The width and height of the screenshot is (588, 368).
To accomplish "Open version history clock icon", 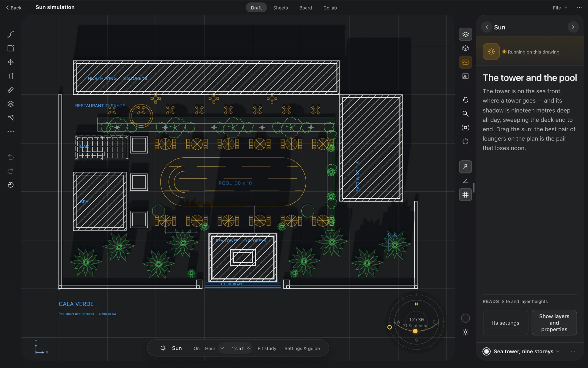I will pyautogui.click(x=11, y=185).
